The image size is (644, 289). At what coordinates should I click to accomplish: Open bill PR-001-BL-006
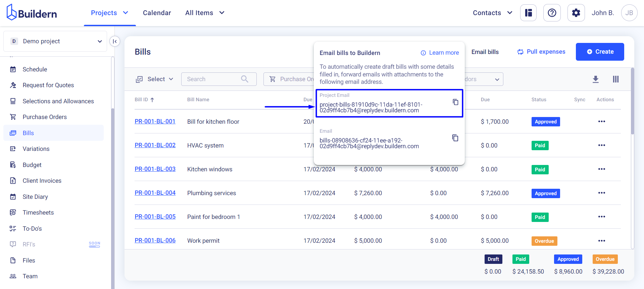tap(155, 240)
